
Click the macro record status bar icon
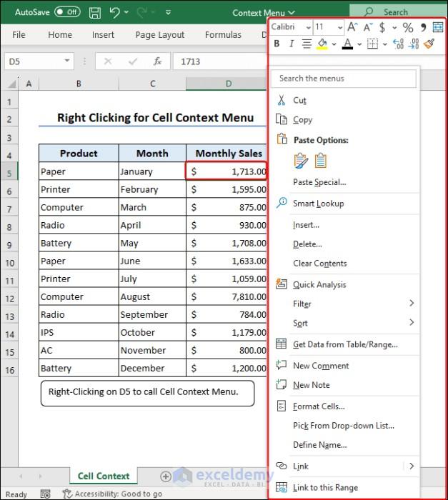(x=45, y=494)
